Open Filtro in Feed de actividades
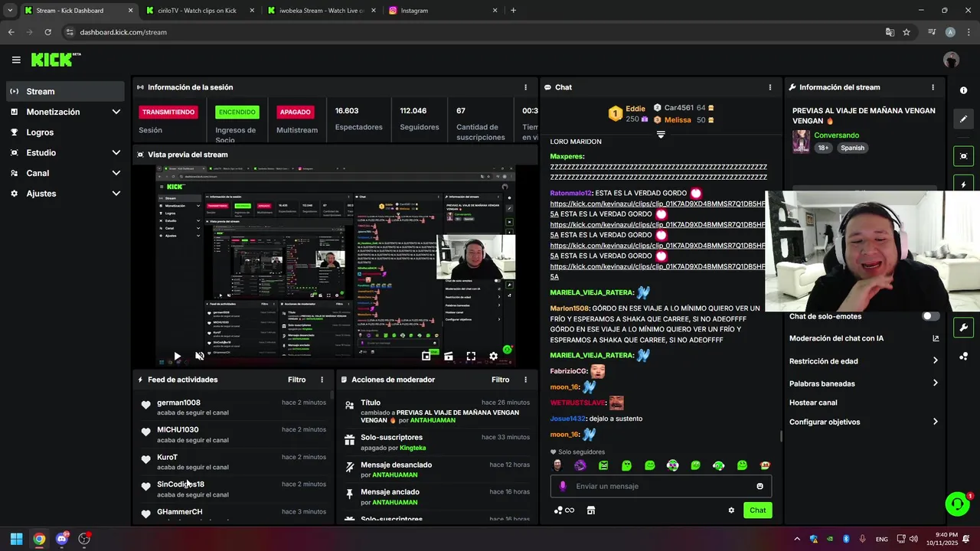The image size is (980, 551). (x=296, y=380)
